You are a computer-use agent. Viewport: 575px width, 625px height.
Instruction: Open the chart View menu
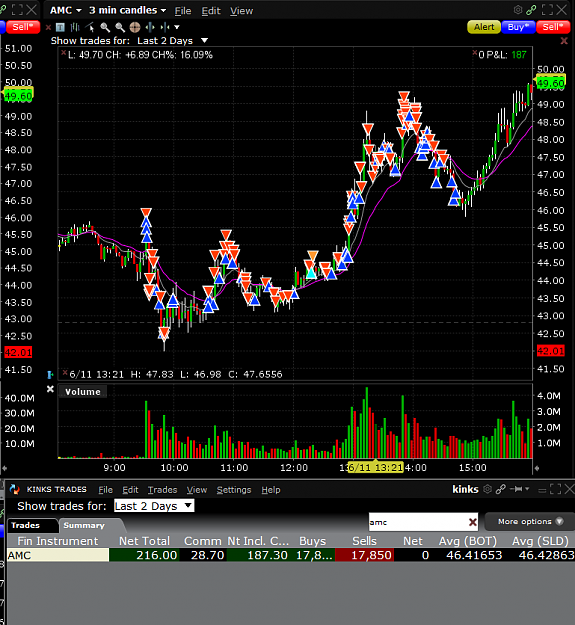click(x=241, y=11)
